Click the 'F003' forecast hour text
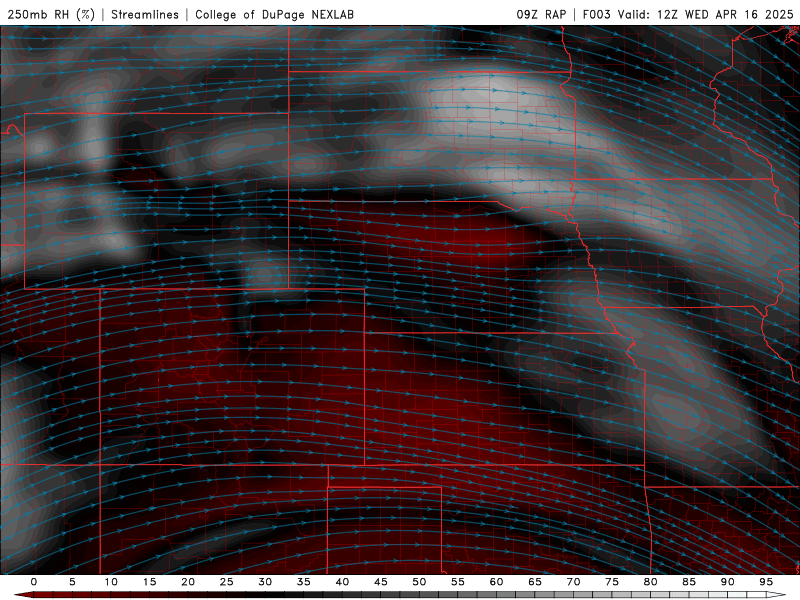This screenshot has width=800, height=600. 596,14
